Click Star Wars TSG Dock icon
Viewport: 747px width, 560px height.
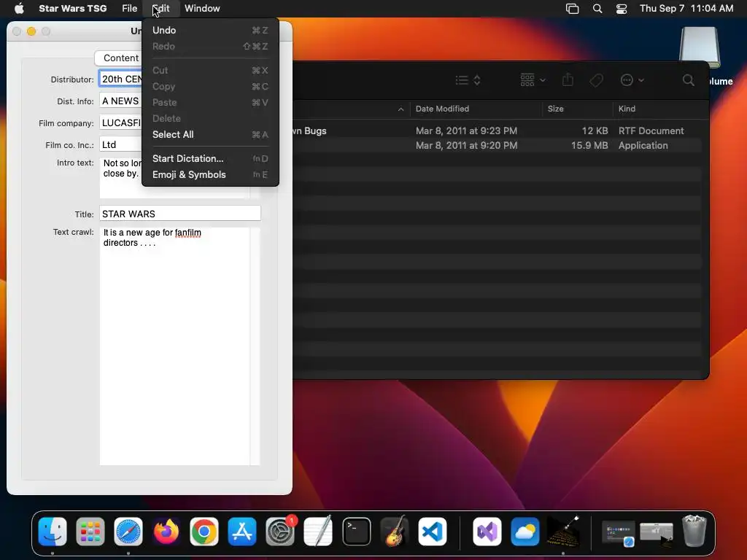(x=563, y=532)
